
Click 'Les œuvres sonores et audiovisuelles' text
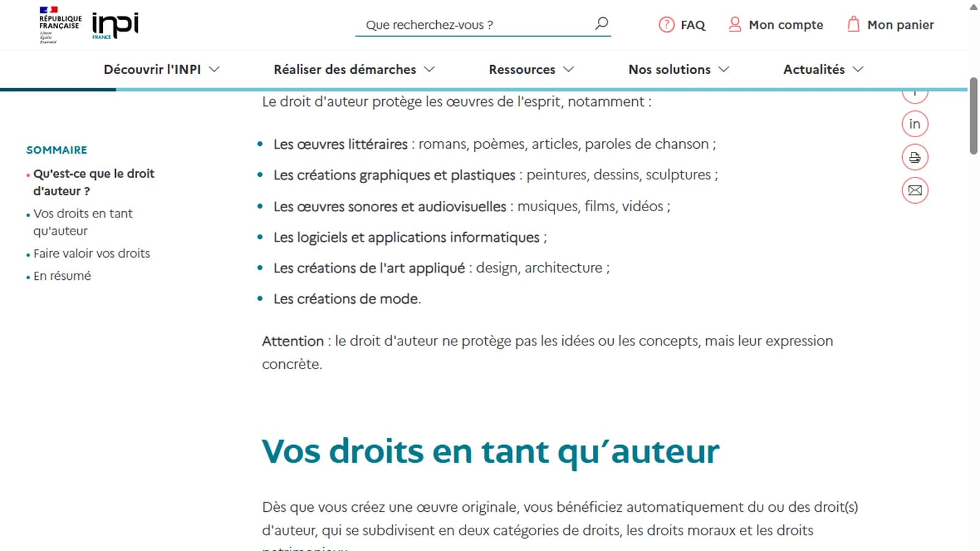[390, 206]
